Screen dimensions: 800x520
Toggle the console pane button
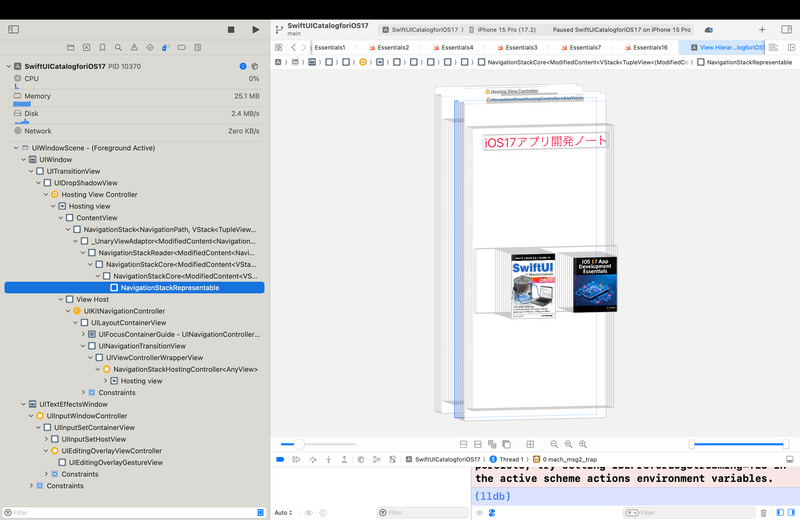point(791,512)
